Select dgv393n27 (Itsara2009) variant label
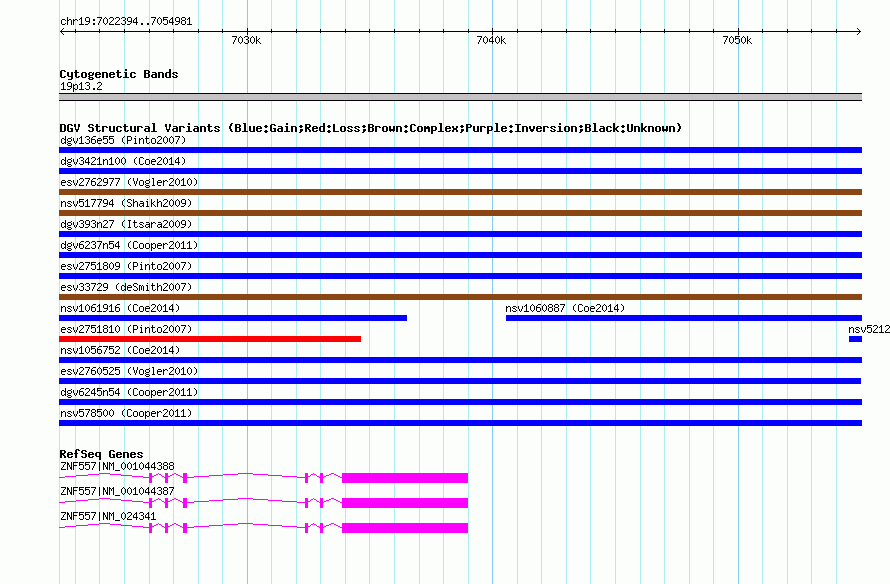The width and height of the screenshot is (890, 584). pyautogui.click(x=126, y=224)
